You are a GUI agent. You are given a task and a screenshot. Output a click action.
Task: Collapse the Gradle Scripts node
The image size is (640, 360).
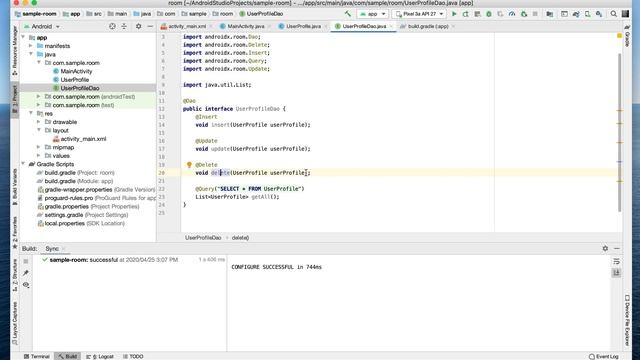[23, 164]
